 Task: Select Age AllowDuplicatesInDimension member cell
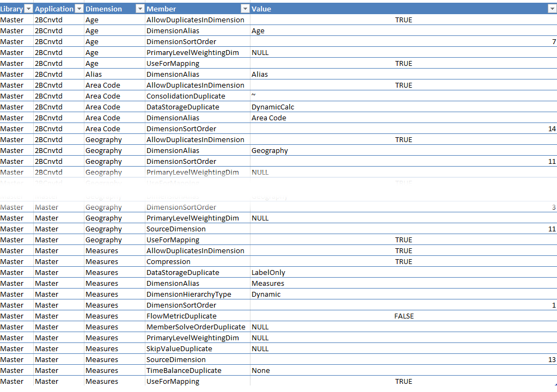click(x=198, y=20)
